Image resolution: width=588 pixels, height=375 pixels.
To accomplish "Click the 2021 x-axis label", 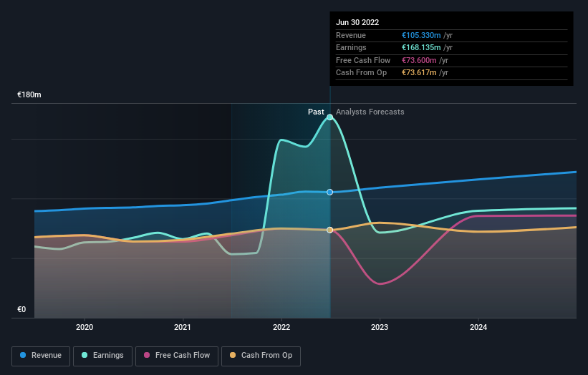I will (182, 327).
